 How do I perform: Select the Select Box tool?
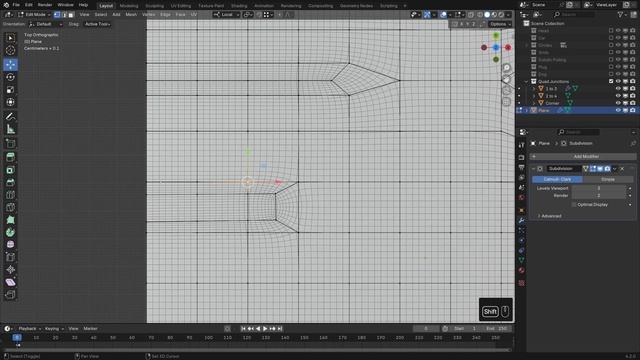10,38
